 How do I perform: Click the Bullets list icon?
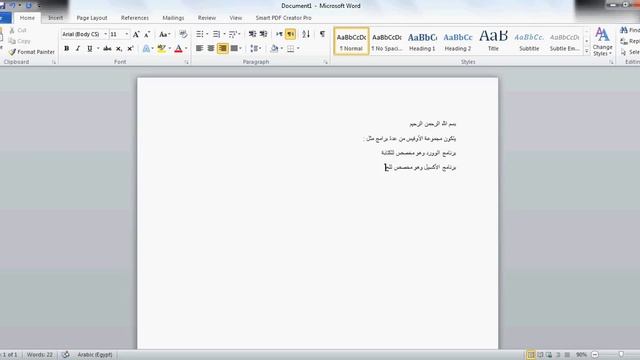(x=200, y=34)
